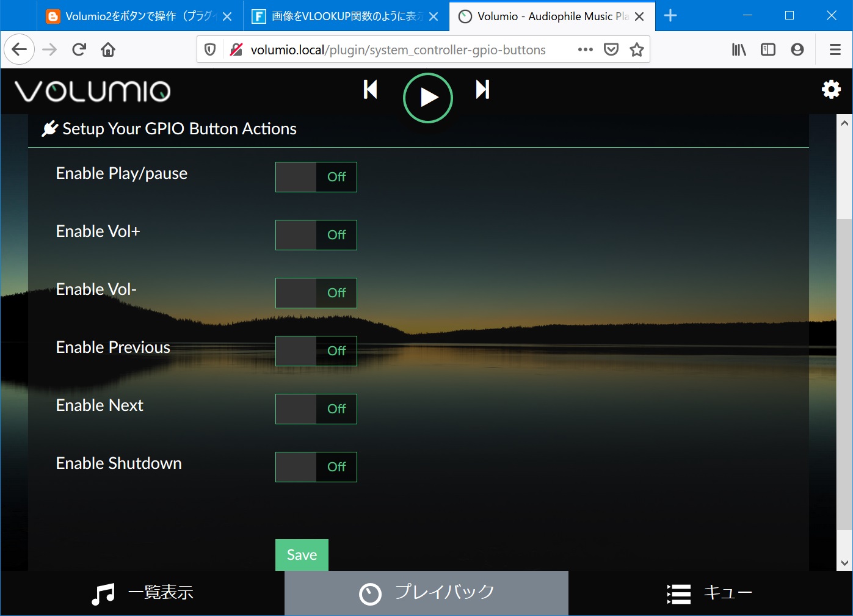The image size is (853, 616).
Task: Open Volumio settings via the gear icon
Action: pos(831,89)
